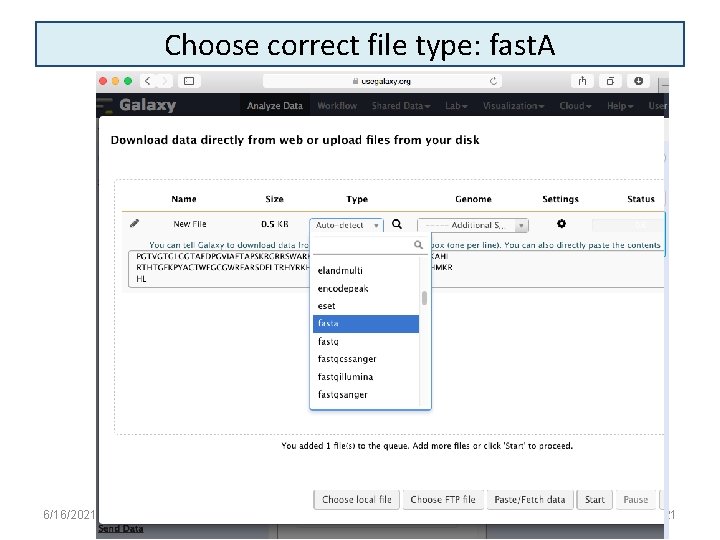The width and height of the screenshot is (720, 540).
Task: Open the Safari share icon
Action: click(x=582, y=81)
